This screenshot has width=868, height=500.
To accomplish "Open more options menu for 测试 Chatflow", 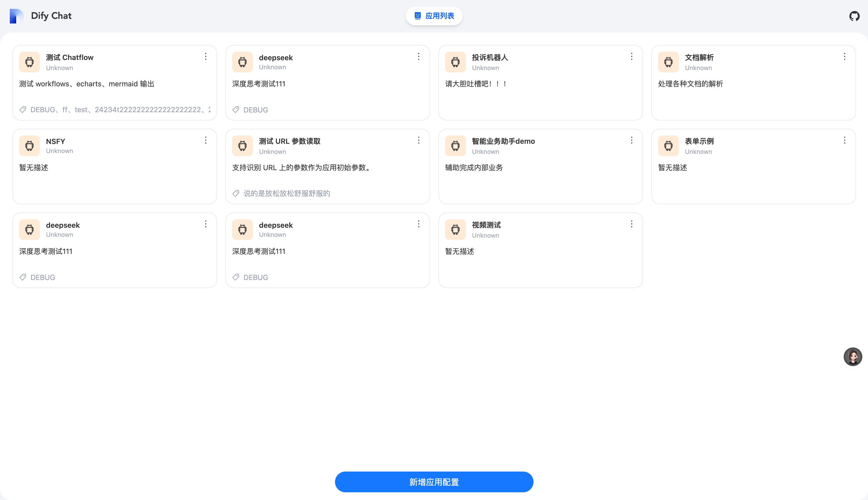I will [x=206, y=56].
